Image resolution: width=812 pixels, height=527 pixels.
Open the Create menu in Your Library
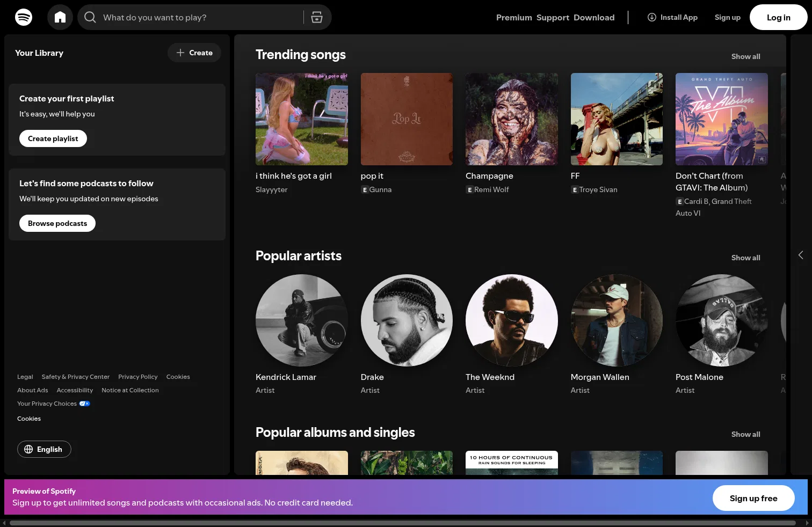[x=194, y=53]
